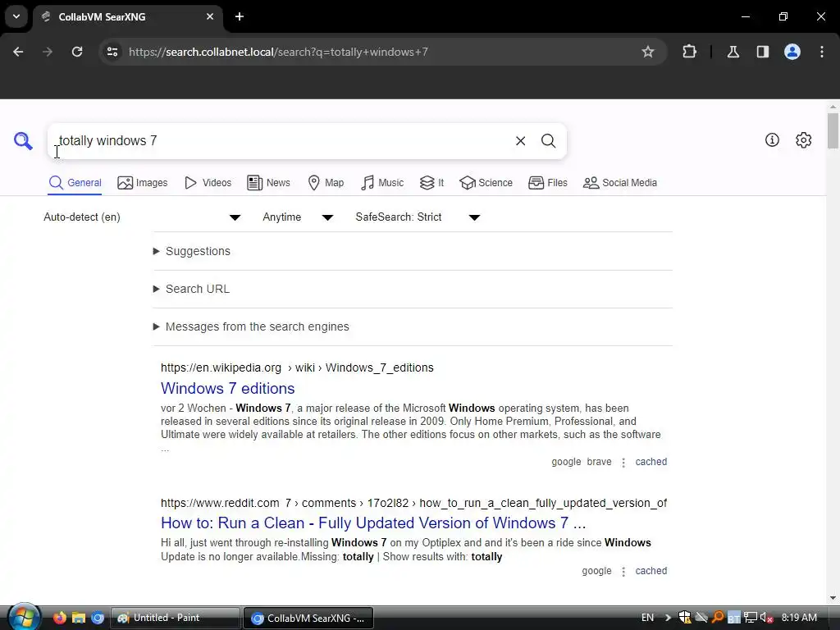Click the browser address bar URL
Image resolution: width=840 pixels, height=630 pixels.
click(278, 52)
